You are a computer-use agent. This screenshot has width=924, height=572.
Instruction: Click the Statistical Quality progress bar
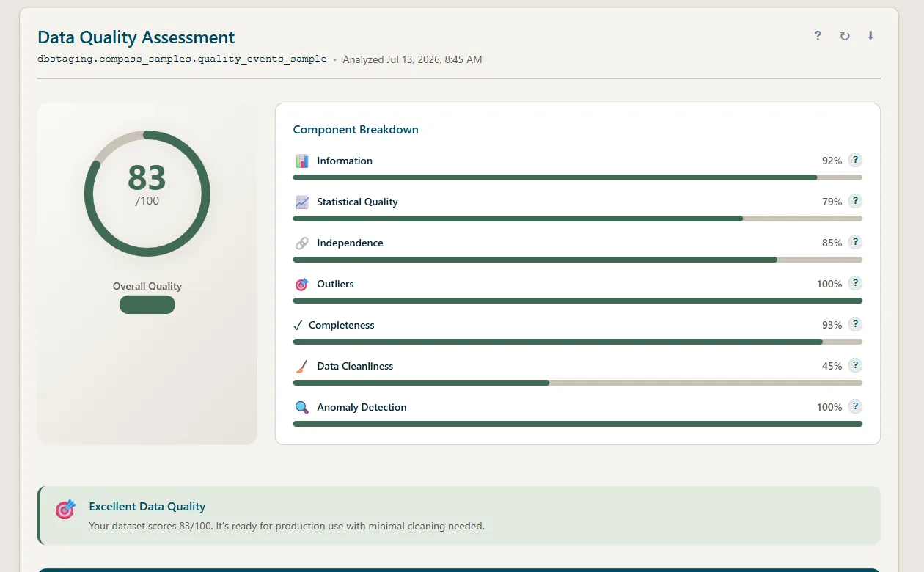[x=578, y=219]
